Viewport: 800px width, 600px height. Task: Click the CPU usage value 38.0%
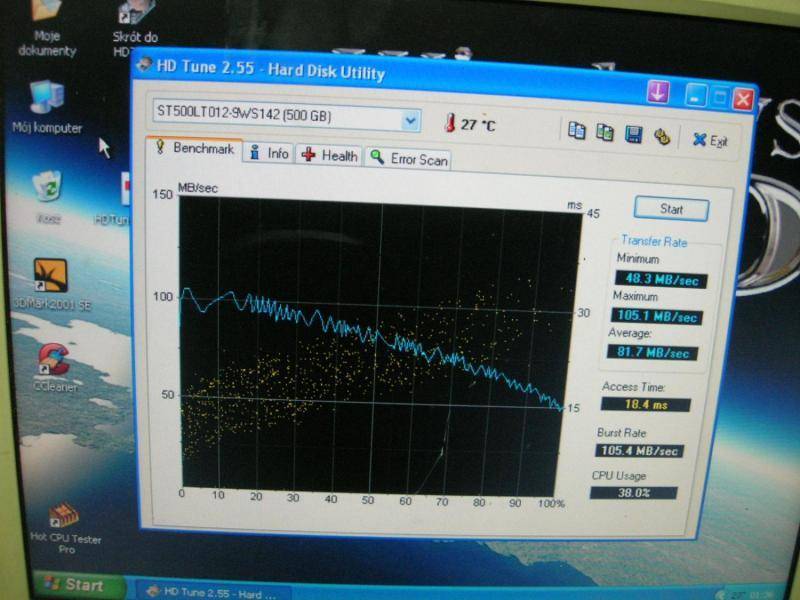coord(634,493)
